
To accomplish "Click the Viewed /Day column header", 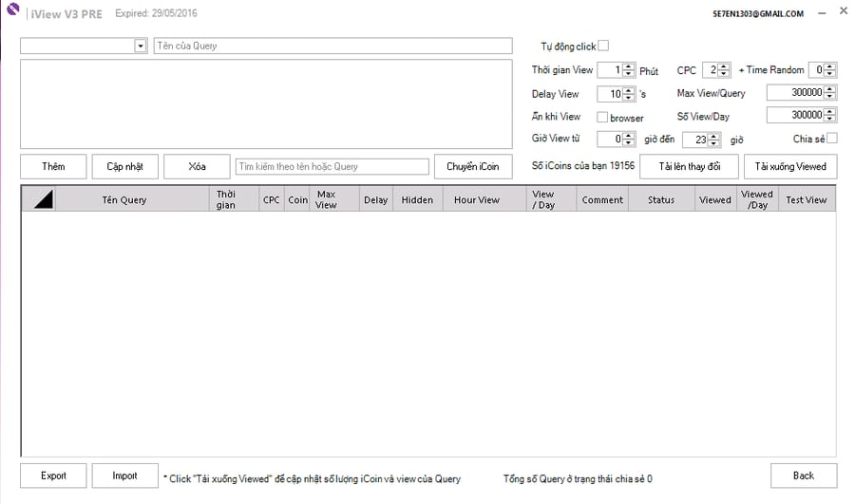I will (x=757, y=200).
